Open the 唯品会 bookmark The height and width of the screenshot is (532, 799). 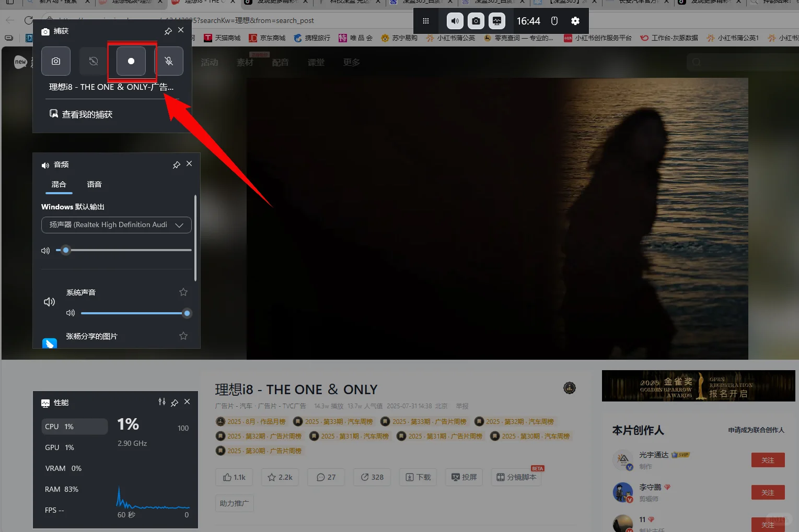356,38
